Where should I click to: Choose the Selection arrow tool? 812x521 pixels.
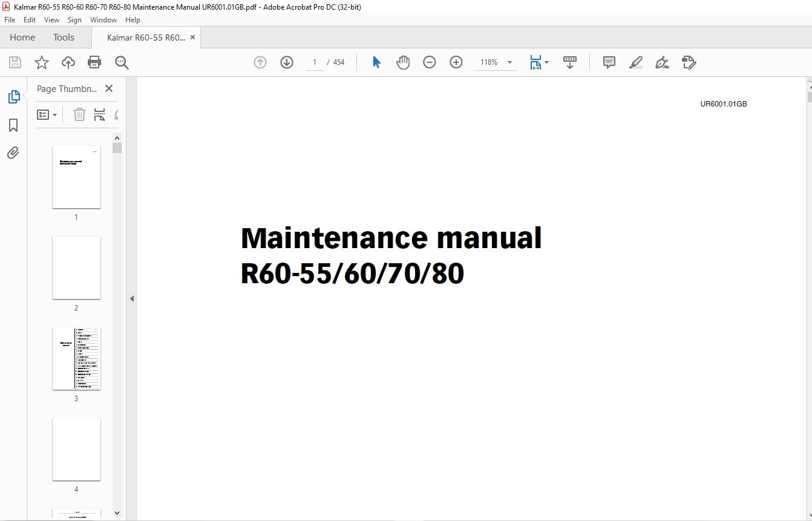pyautogui.click(x=376, y=62)
